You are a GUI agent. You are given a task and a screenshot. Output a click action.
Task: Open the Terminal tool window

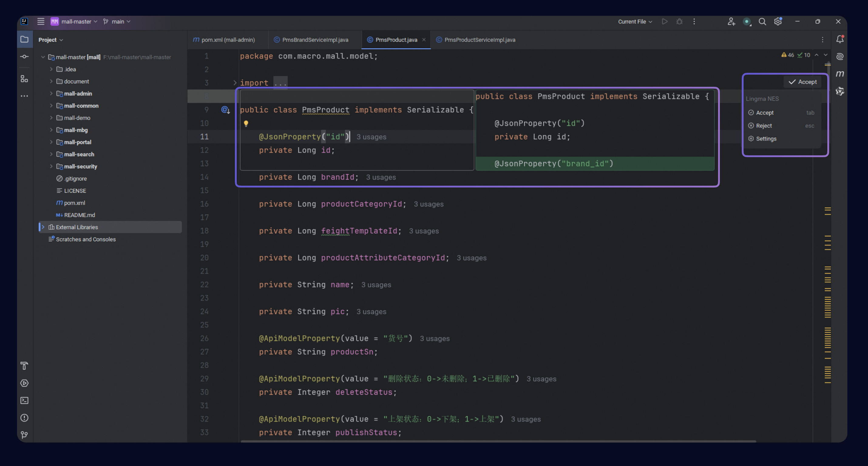(x=24, y=400)
